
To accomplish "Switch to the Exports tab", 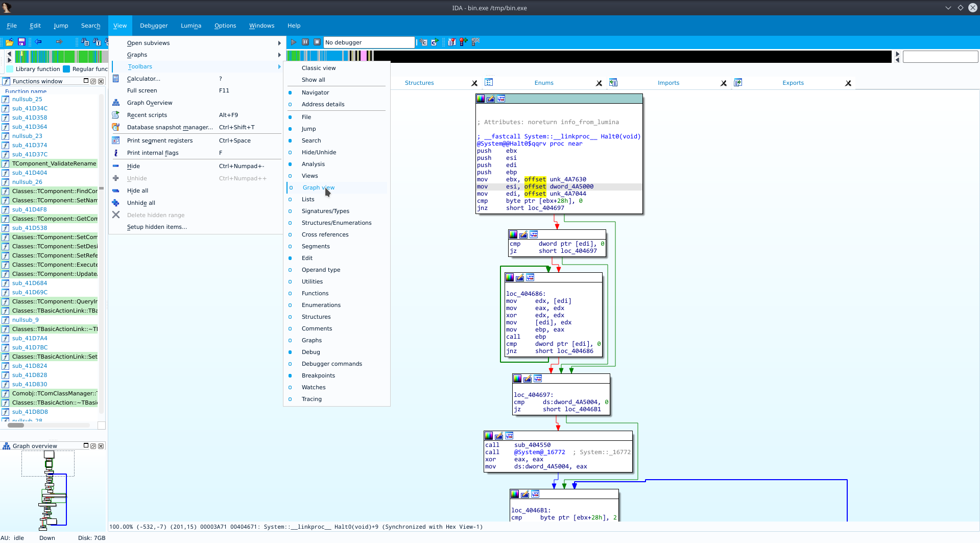I will (793, 83).
